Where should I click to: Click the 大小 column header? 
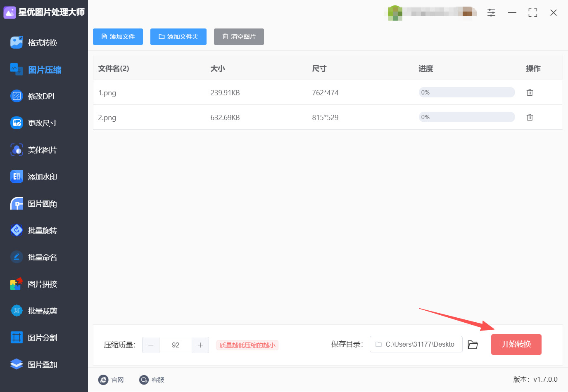218,68
